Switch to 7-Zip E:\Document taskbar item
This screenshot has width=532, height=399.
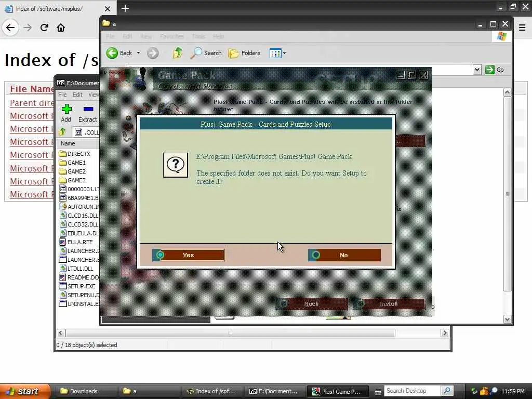[x=274, y=391]
